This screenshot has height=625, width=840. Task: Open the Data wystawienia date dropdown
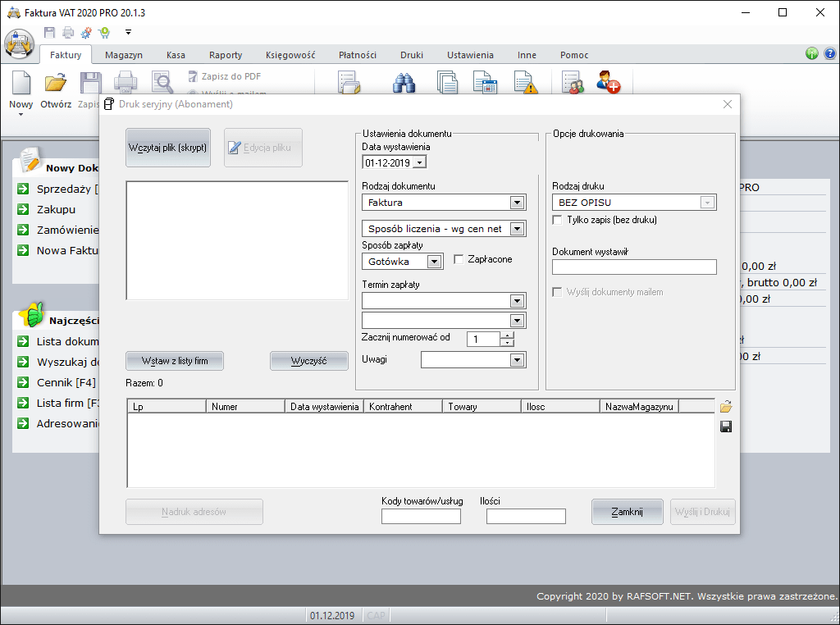pyautogui.click(x=420, y=162)
